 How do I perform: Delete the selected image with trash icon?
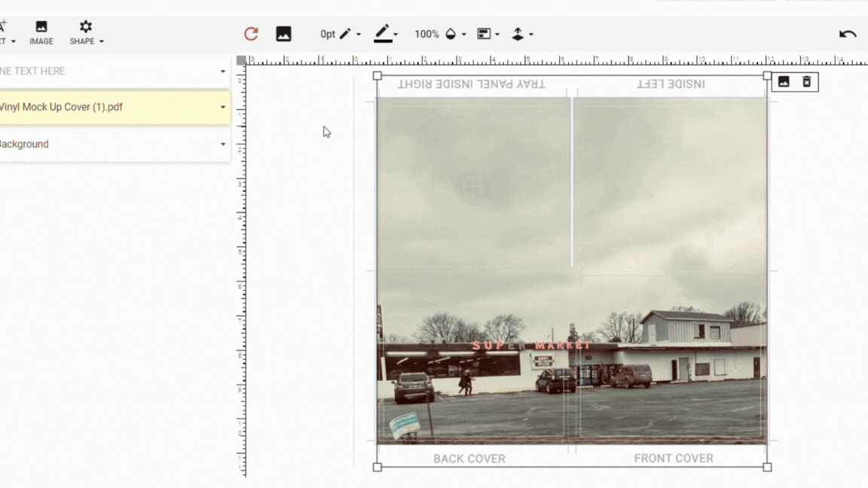[x=806, y=82]
